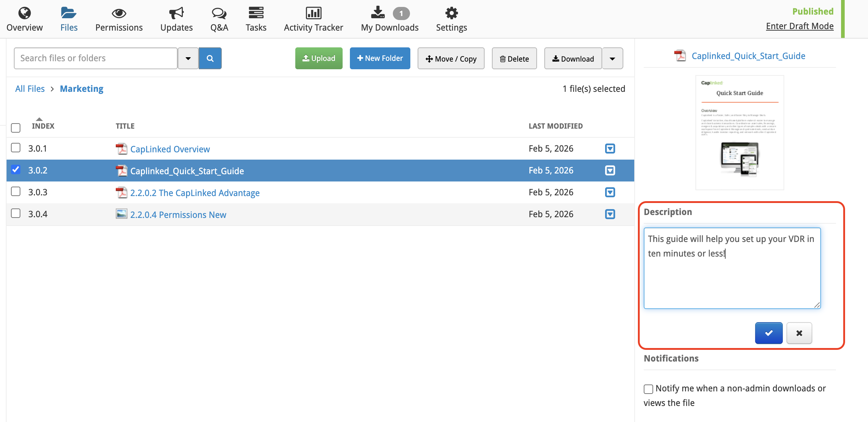Screen dimensions: 868x422
Task: Click the My Downloads count badge
Action: (401, 13)
